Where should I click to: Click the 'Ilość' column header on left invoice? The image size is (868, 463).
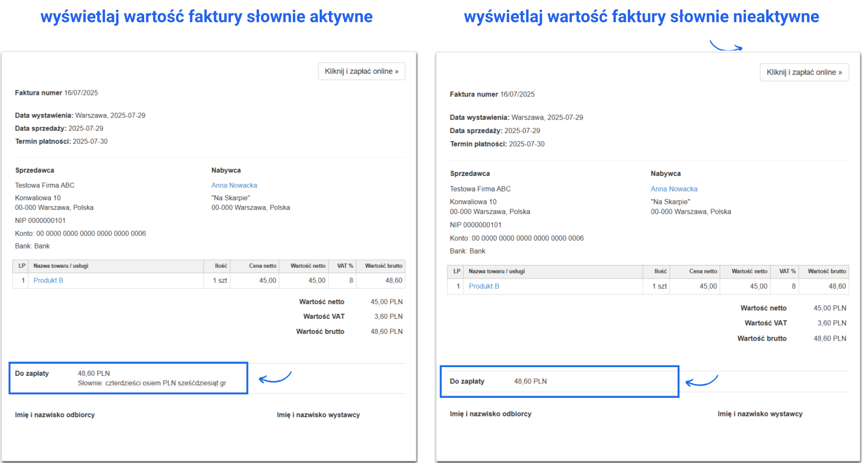(x=221, y=266)
